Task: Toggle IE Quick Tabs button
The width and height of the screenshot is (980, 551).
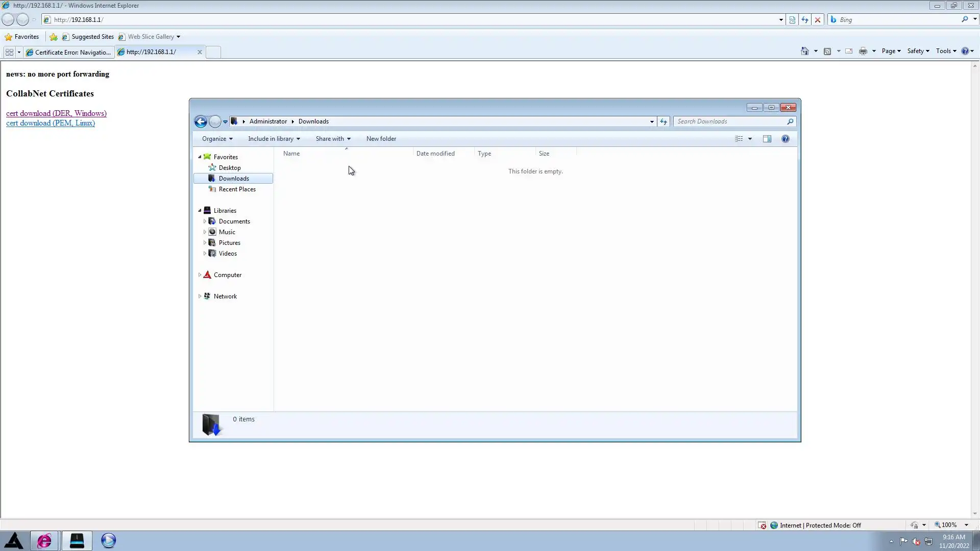Action: 9,52
